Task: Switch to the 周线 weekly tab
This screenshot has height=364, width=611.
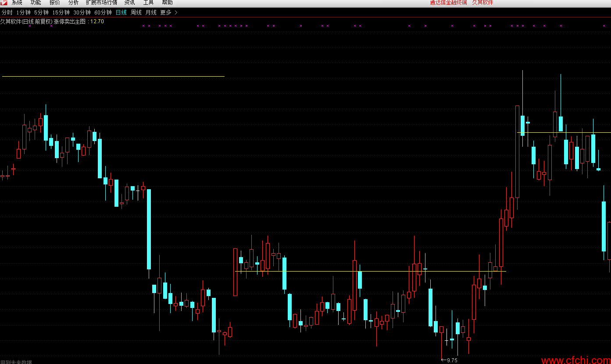Action: click(136, 12)
